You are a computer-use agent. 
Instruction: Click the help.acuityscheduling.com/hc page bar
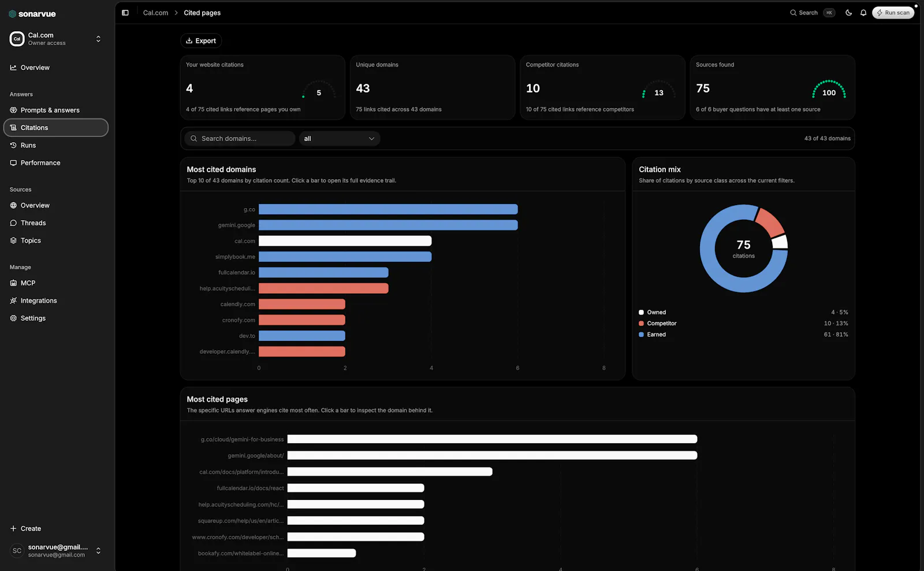pos(356,505)
